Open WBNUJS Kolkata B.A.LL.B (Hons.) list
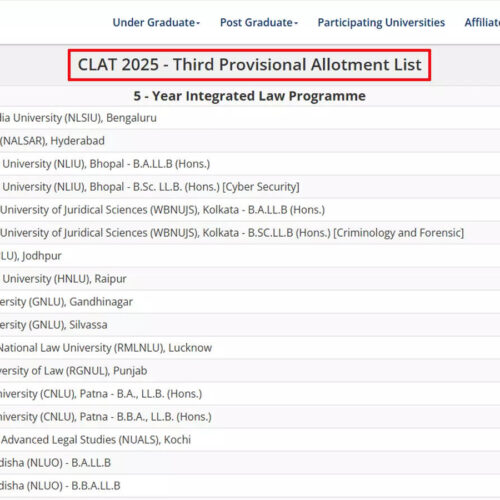 tap(162, 210)
